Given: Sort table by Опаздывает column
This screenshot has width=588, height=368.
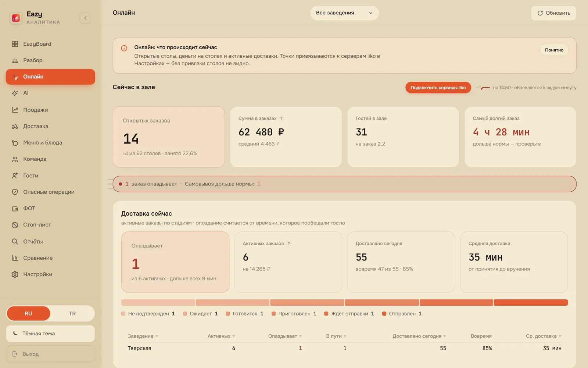Looking at the screenshot, I should point(285,336).
